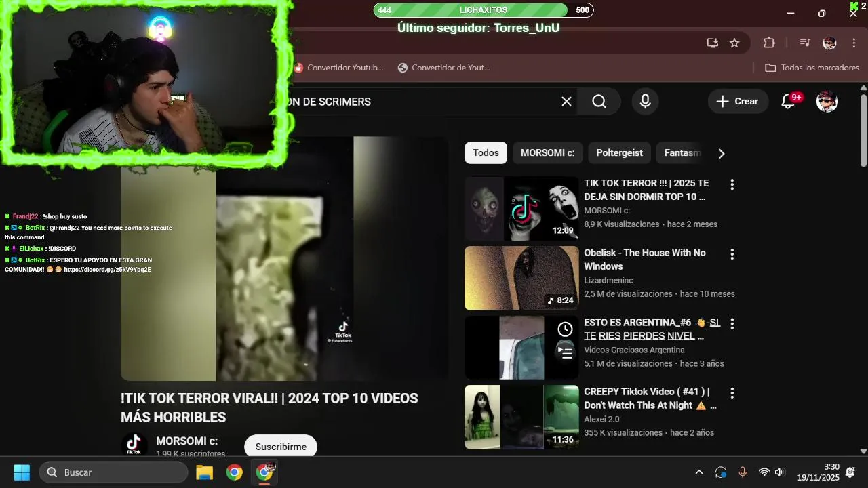The height and width of the screenshot is (488, 868).
Task: Click the magnifying glass search button
Action: (599, 102)
